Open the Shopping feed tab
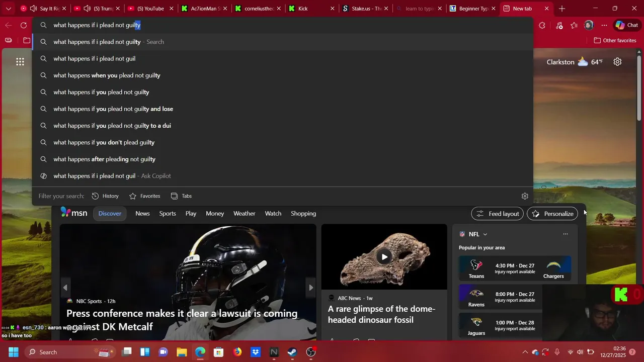 pyautogui.click(x=303, y=214)
